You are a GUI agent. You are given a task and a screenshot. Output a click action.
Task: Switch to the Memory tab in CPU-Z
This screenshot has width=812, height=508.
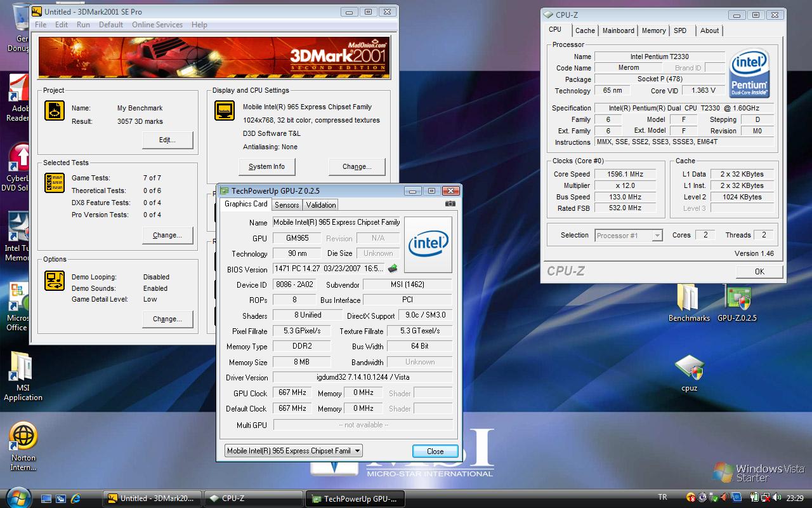tap(653, 30)
